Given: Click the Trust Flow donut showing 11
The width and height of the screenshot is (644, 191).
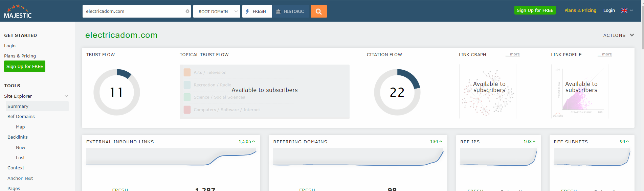Looking at the screenshot, I should click(117, 92).
